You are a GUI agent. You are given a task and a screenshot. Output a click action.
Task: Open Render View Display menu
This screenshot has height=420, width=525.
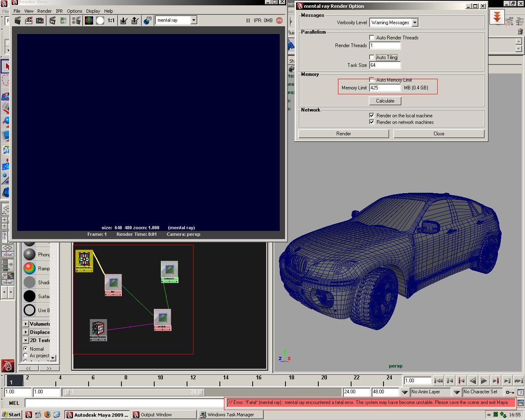[x=93, y=11]
